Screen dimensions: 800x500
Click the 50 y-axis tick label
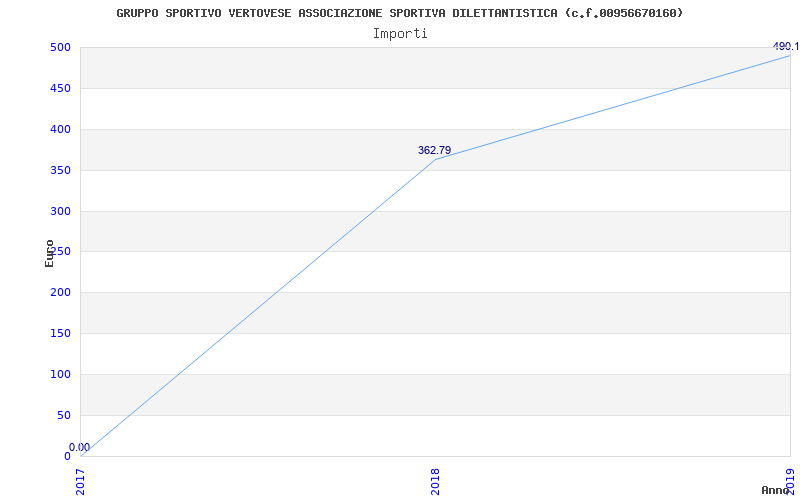pos(63,415)
